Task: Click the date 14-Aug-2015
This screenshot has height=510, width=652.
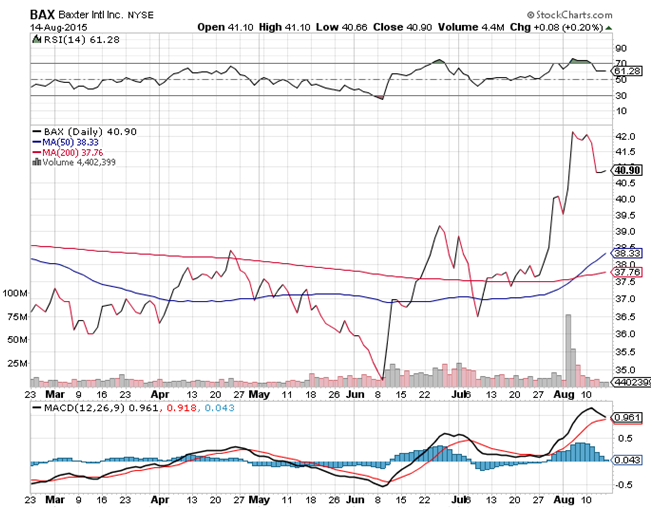Action: [58, 27]
